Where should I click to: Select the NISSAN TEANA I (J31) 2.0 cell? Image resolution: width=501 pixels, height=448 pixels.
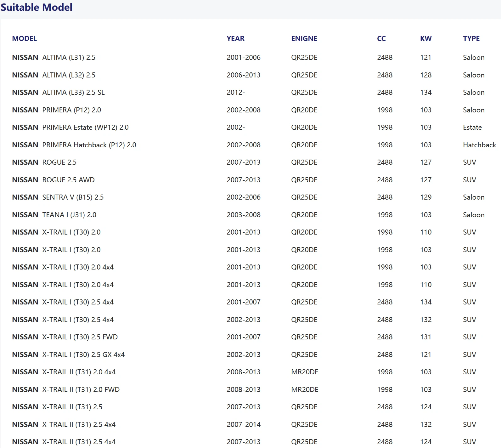[x=54, y=215]
